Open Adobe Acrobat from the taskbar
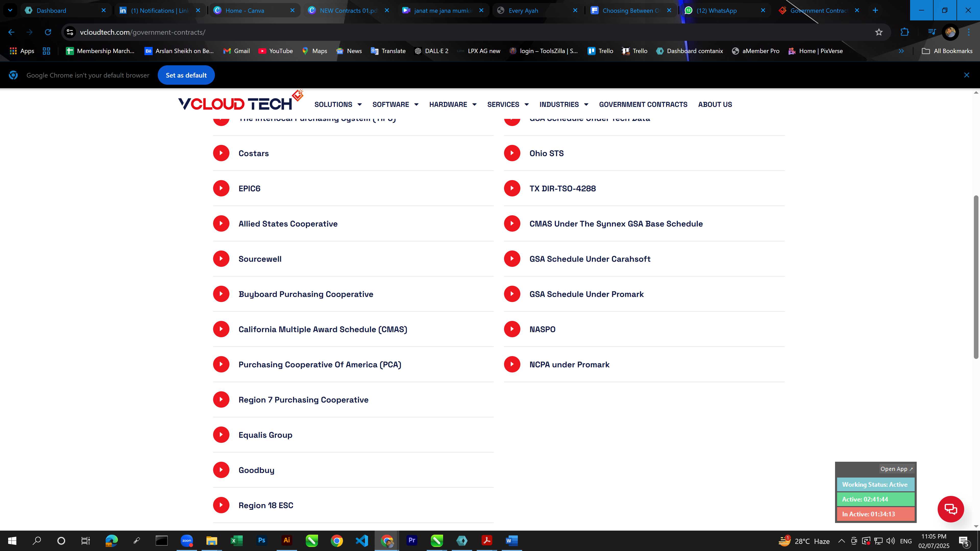 [487, 540]
